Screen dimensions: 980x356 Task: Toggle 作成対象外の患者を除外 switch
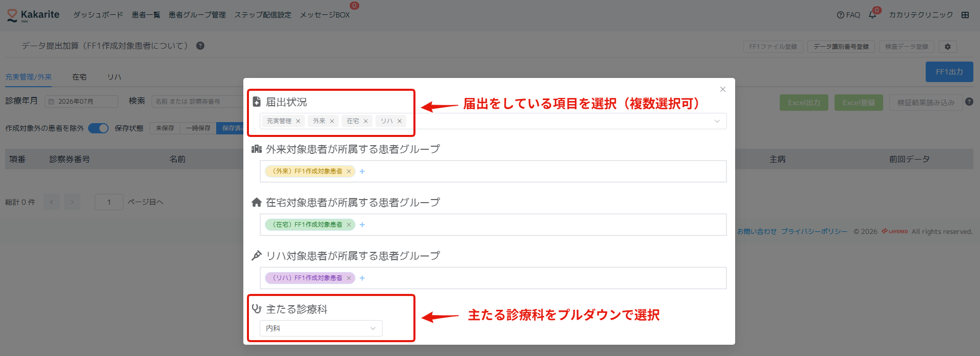tap(98, 128)
